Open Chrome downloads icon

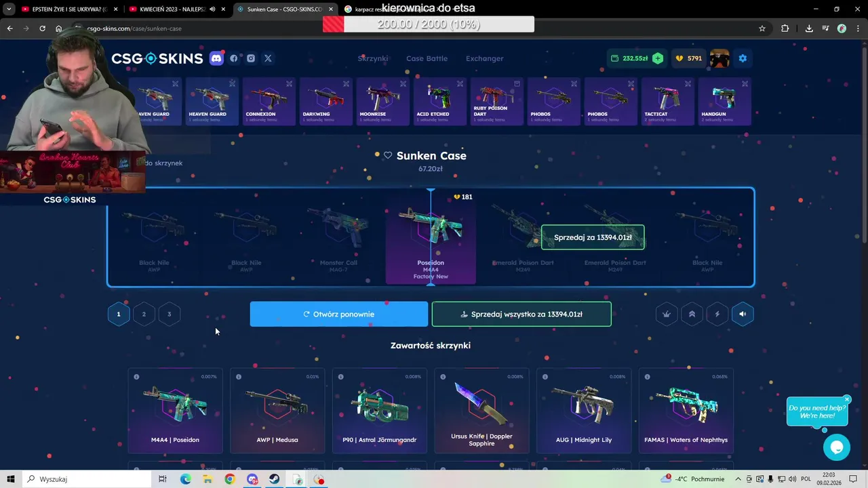pyautogui.click(x=809, y=28)
